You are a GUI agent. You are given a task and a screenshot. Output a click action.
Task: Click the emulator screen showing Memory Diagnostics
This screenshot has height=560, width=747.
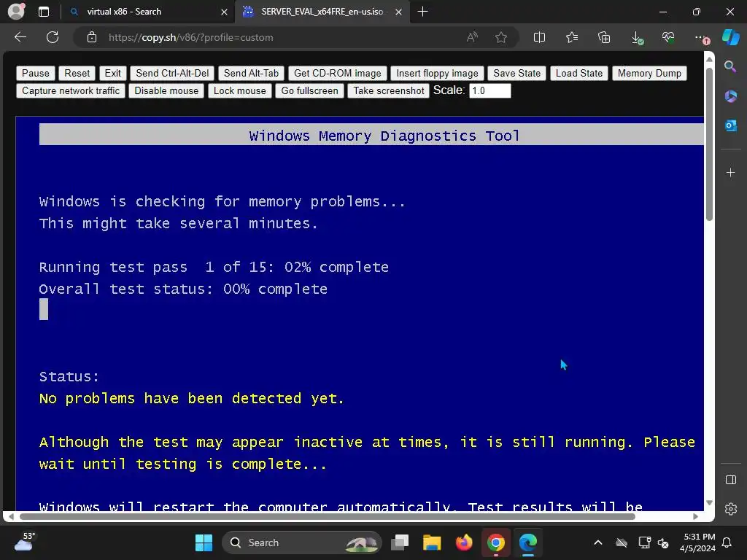pos(360,314)
